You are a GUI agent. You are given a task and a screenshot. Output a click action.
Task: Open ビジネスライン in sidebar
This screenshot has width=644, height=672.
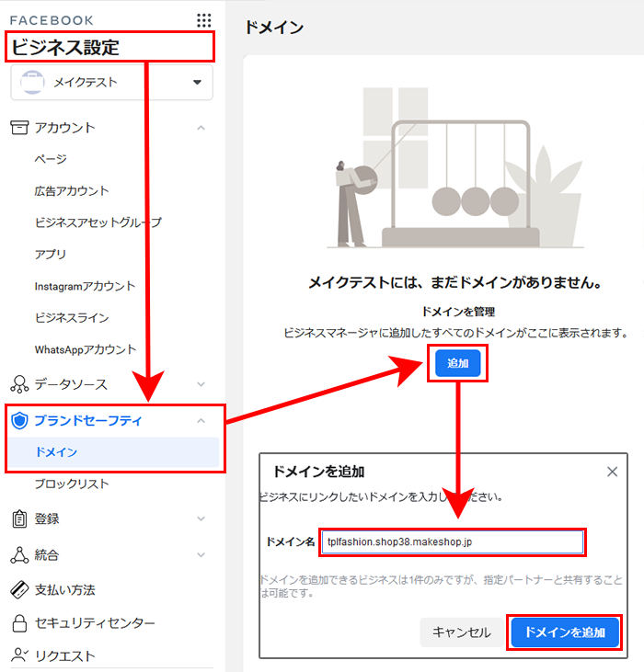pyautogui.click(x=72, y=317)
